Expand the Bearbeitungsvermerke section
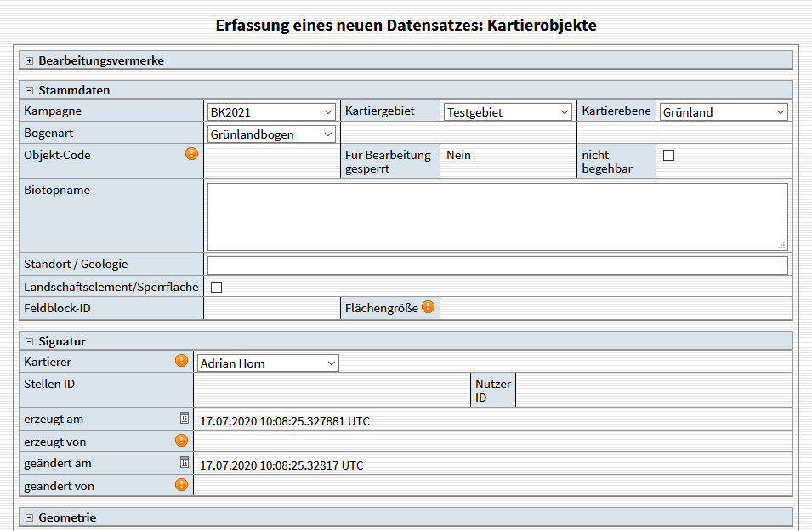 pyautogui.click(x=30, y=60)
